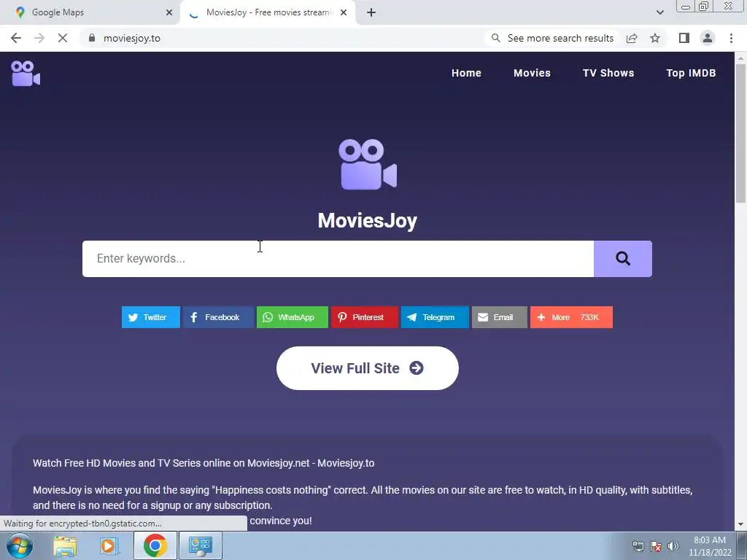This screenshot has height=560, width=747.
Task: Click the address bar URL moviesjoy.to
Action: click(x=132, y=38)
